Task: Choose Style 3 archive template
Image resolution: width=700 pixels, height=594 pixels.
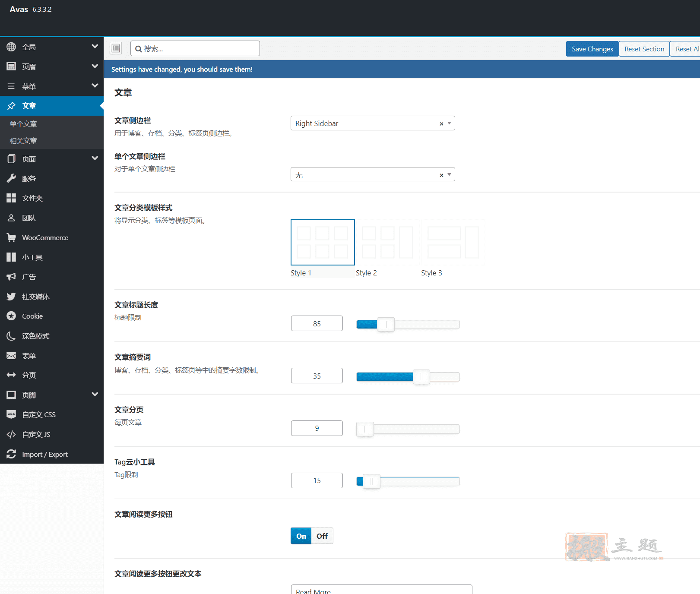Action: click(453, 242)
